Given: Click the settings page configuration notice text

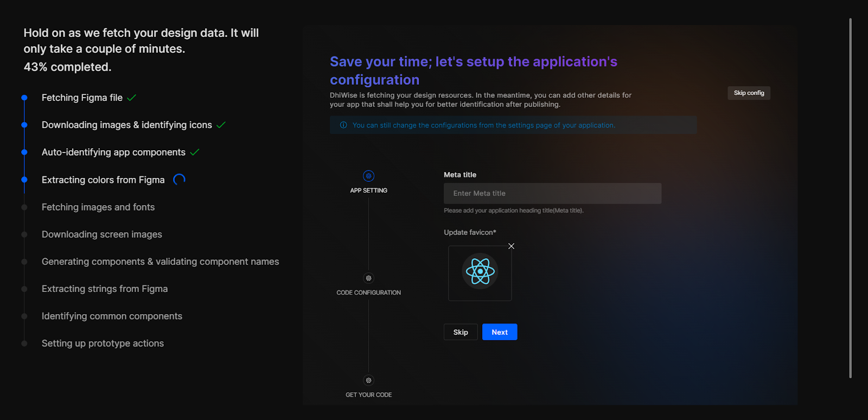Looking at the screenshot, I should [x=483, y=125].
